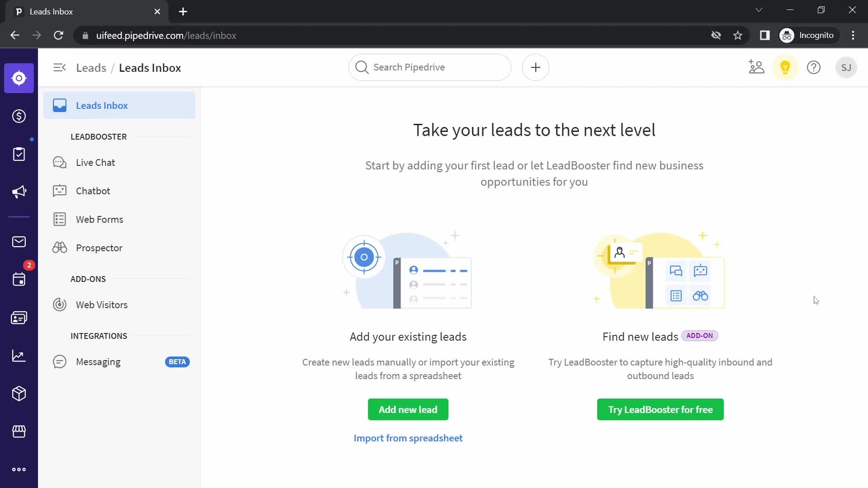Click Import from spreadsheet link
Screen dimensions: 868x488
tap(408, 438)
